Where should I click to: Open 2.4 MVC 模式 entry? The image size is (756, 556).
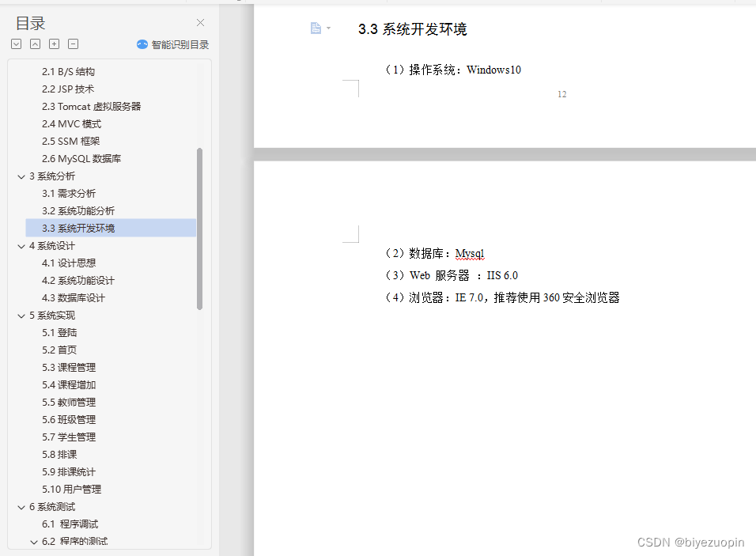click(x=71, y=124)
